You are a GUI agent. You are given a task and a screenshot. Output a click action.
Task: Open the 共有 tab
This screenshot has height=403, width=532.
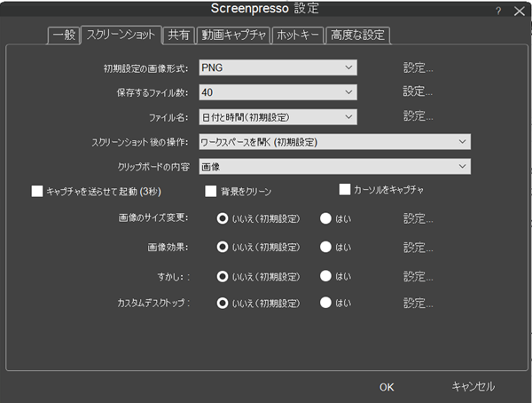point(178,35)
